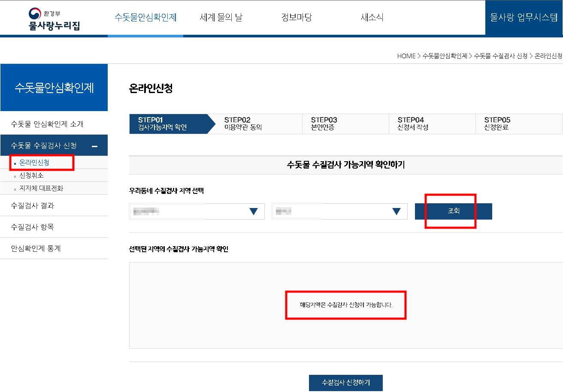The width and height of the screenshot is (563, 392).
Task: Go to 물사랑 업무시스템
Action: [x=524, y=18]
